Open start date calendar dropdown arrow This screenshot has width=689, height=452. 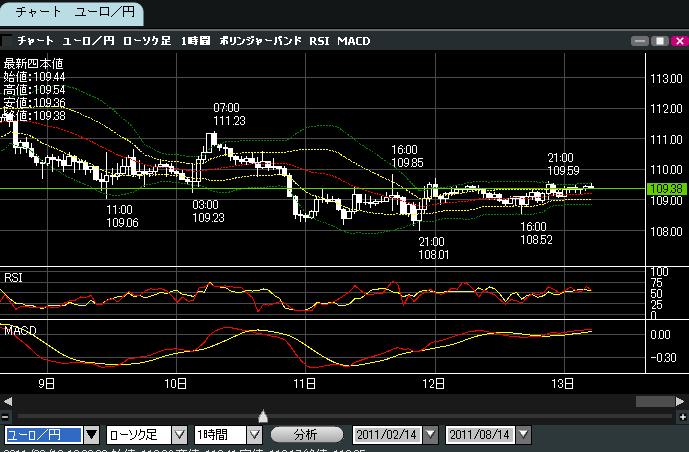coord(430,435)
